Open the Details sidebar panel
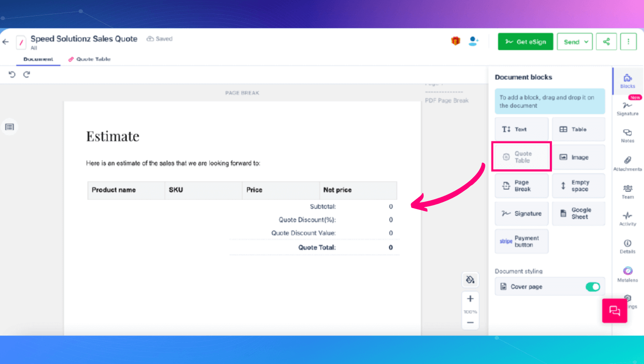This screenshot has width=644, height=364. click(x=627, y=246)
